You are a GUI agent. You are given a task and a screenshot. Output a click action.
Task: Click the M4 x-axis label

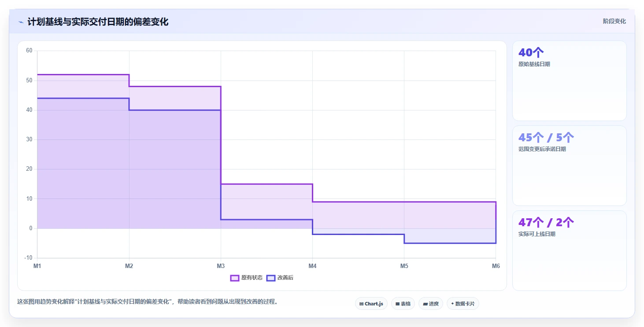(x=312, y=266)
